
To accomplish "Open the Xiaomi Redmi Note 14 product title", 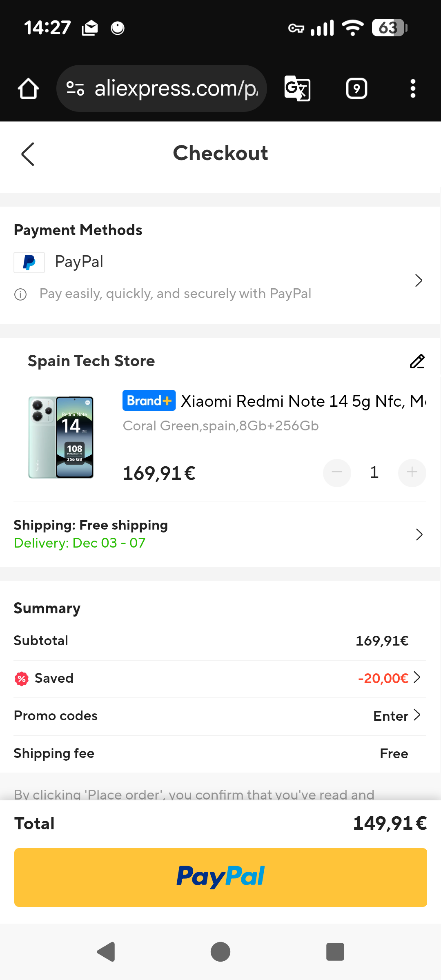I will 302,401.
